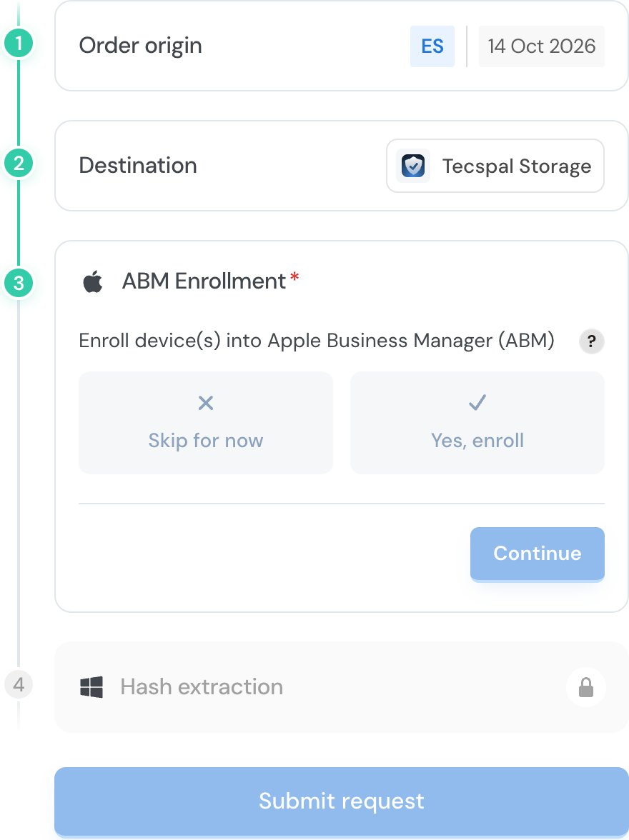The image size is (629, 840).
Task: Click the step 1 circle indicator
Action: tap(19, 43)
